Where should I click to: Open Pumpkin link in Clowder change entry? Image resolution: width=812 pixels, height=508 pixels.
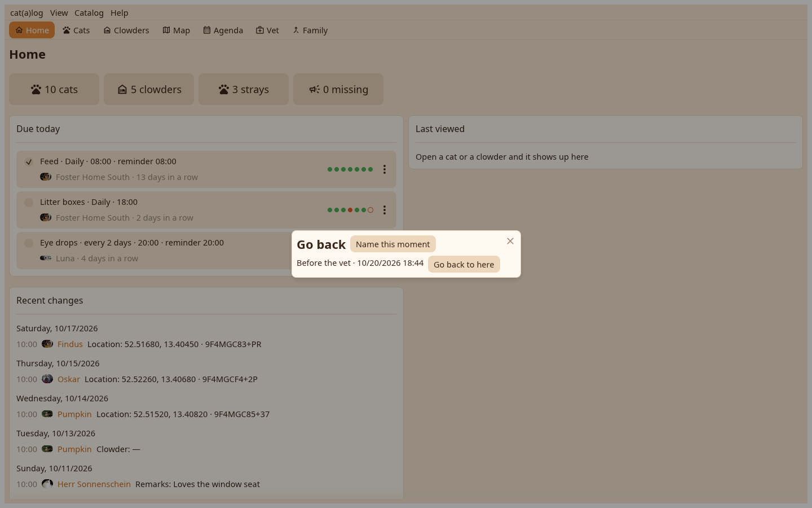pos(74,449)
